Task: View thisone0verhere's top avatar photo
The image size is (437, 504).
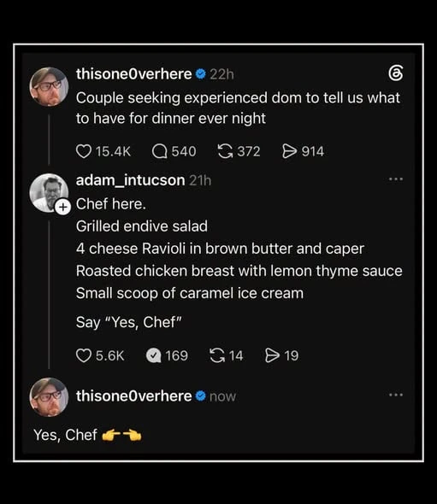Action: point(49,86)
